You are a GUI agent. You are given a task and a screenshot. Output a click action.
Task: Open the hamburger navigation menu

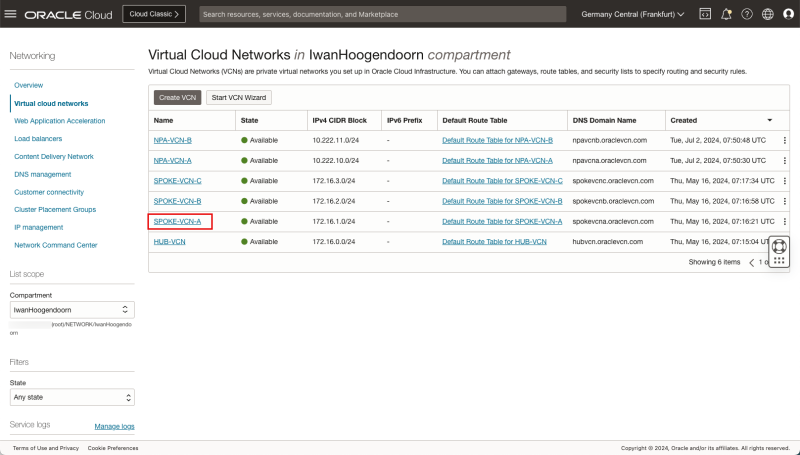(11, 14)
